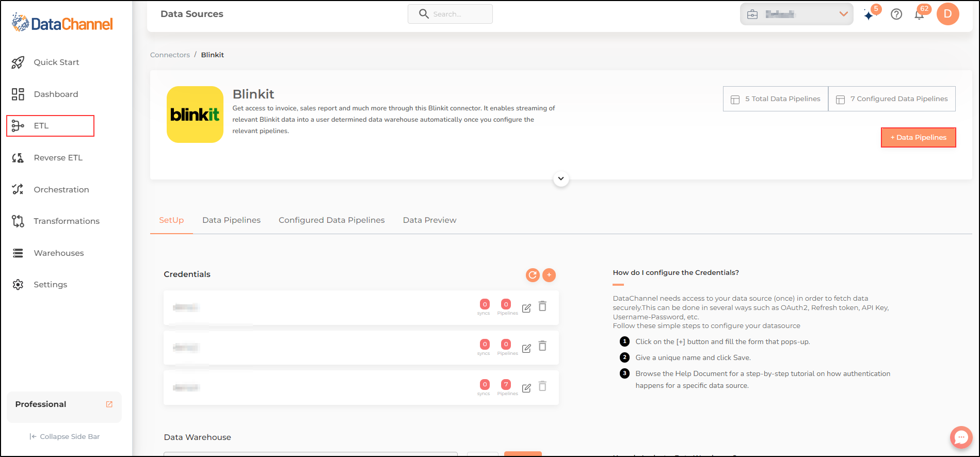
Task: Click the DataChannel logo
Action: (x=62, y=23)
